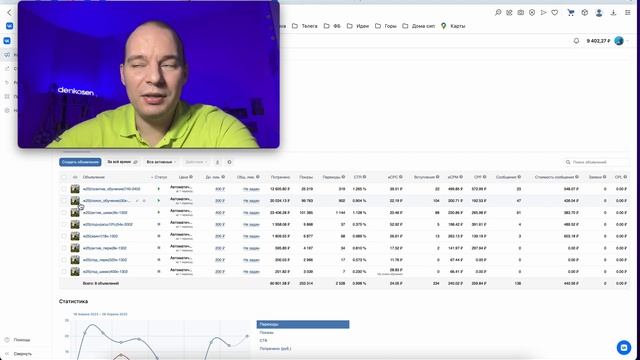640x360 pixels.
Task: Click Свернуть to collapse the sidebar
Action: click(x=18, y=354)
